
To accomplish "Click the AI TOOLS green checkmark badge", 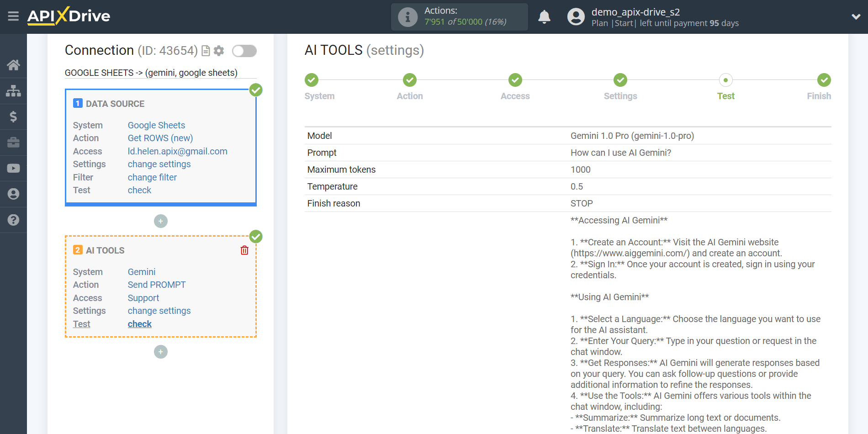I will coord(256,237).
